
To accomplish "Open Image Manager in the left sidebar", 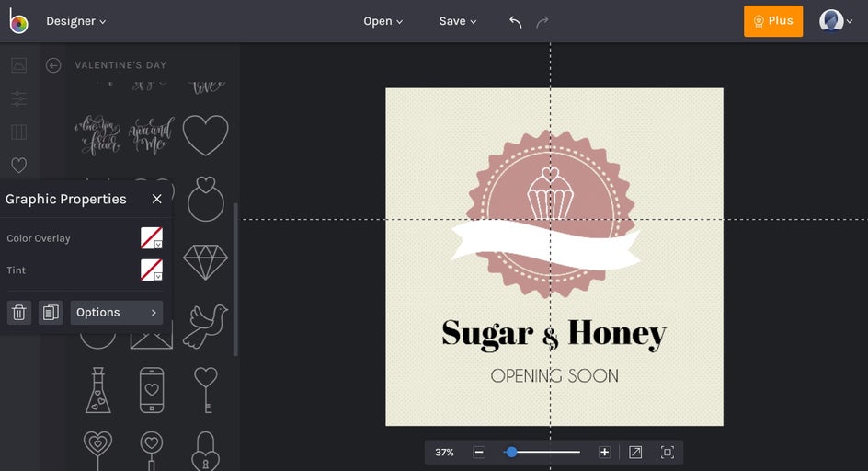I will (18, 65).
